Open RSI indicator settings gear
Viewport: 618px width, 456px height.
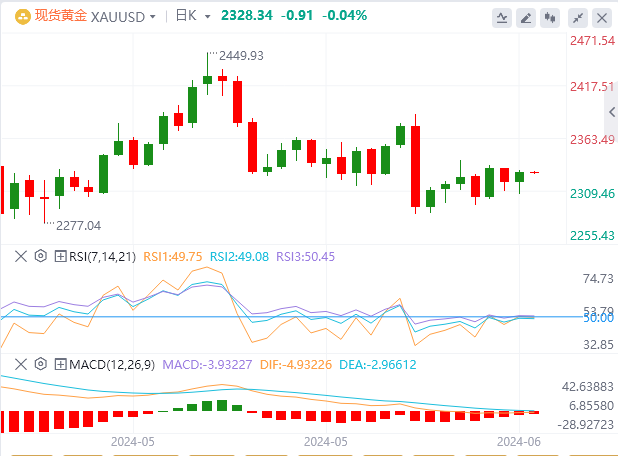(x=41, y=256)
